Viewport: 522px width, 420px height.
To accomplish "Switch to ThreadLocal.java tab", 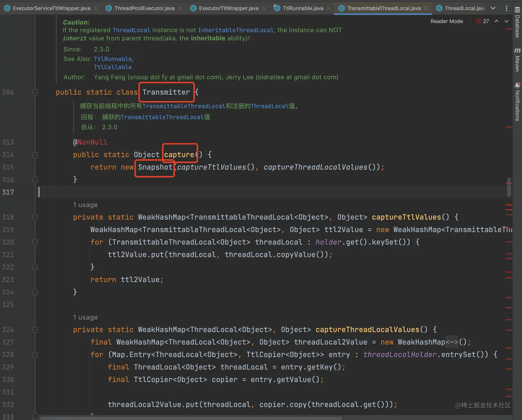I will [x=465, y=8].
